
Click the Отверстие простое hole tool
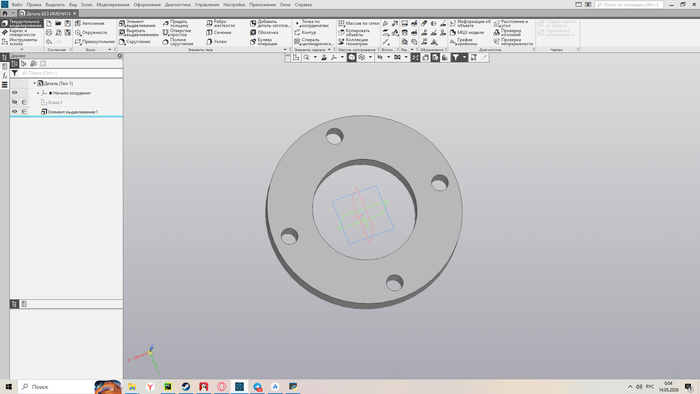click(x=177, y=33)
